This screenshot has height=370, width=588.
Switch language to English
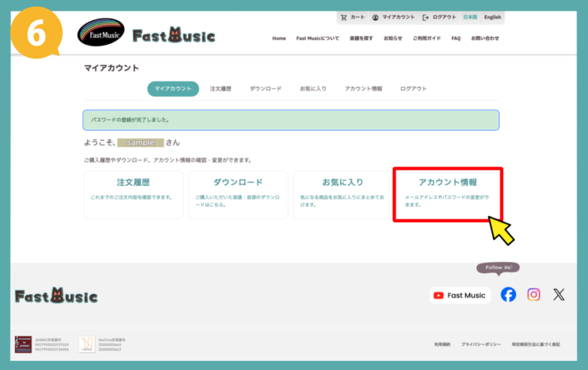pyautogui.click(x=492, y=17)
